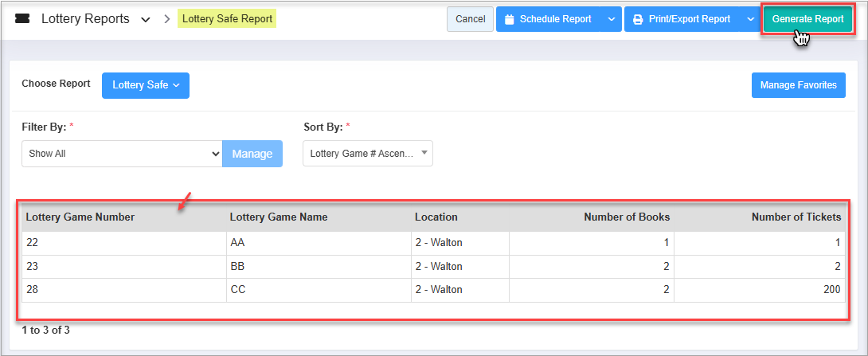This screenshot has height=356, width=868.
Task: Open the Filter By Show All dropdown
Action: [121, 154]
